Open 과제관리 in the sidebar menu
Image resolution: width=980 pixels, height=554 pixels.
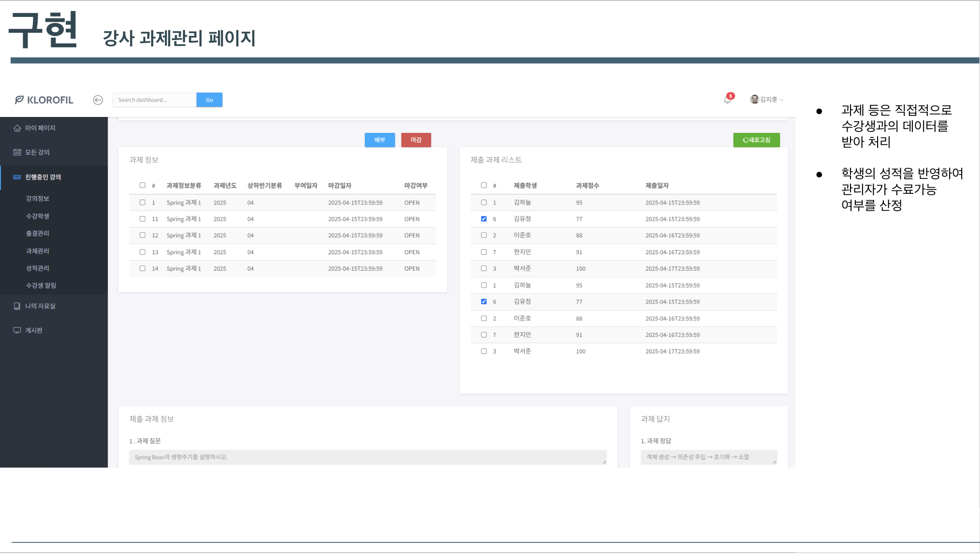(x=37, y=250)
